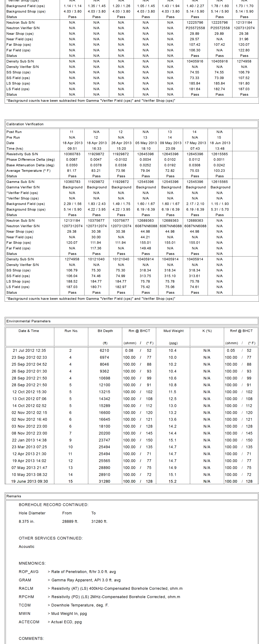Click the '28889 ft.' From depth
The image size is (259, 644).
click(x=70, y=521)
